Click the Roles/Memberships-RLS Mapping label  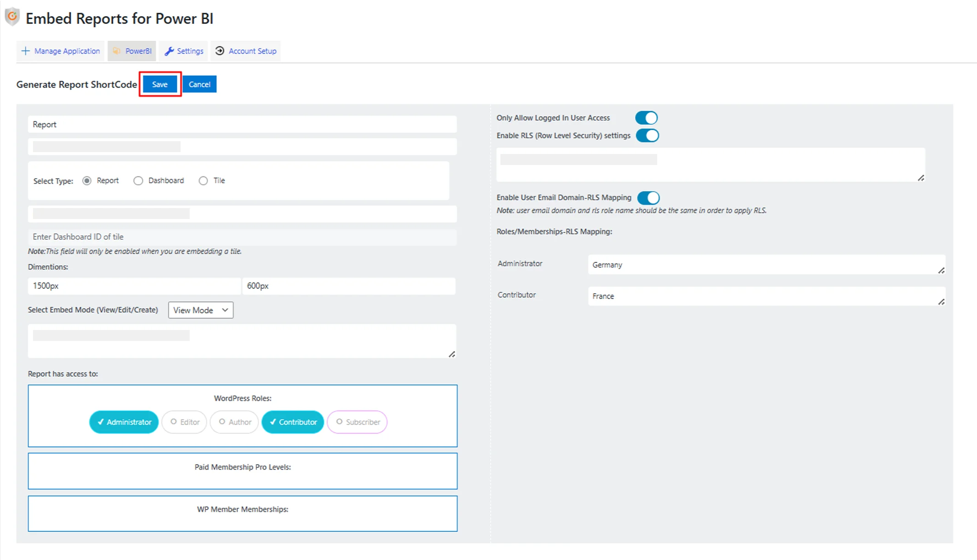554,232
